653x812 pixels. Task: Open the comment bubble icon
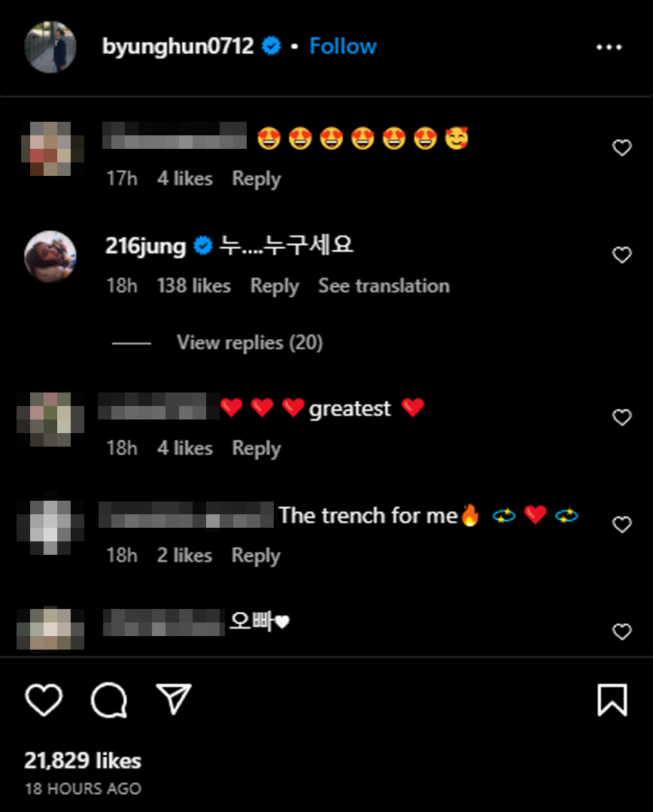pyautogui.click(x=109, y=700)
